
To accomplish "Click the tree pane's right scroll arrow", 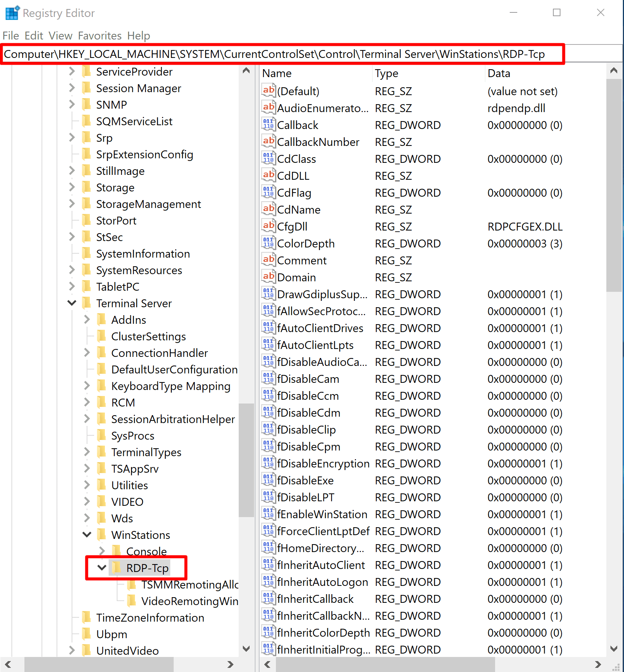I will point(230,664).
